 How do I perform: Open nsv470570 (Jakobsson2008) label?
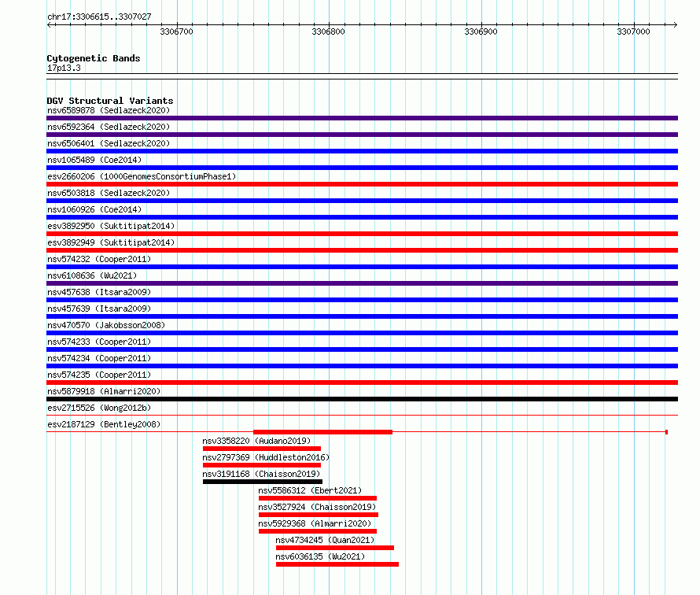pyautogui.click(x=106, y=325)
